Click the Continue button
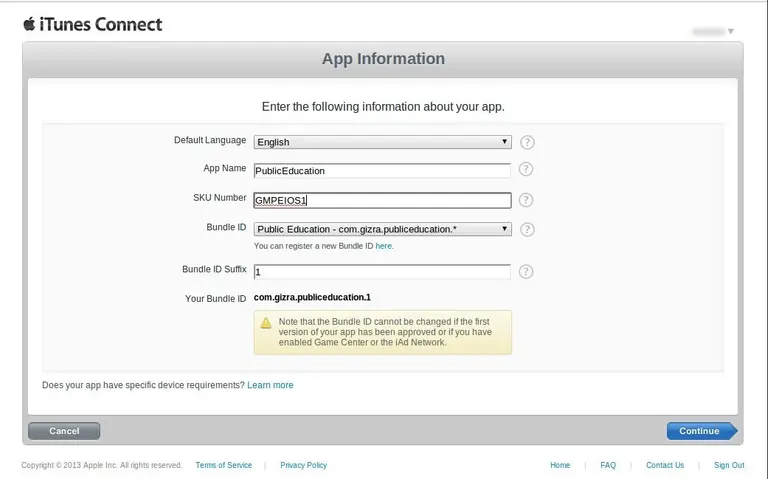This screenshot has width=768, height=479. pyautogui.click(x=701, y=431)
